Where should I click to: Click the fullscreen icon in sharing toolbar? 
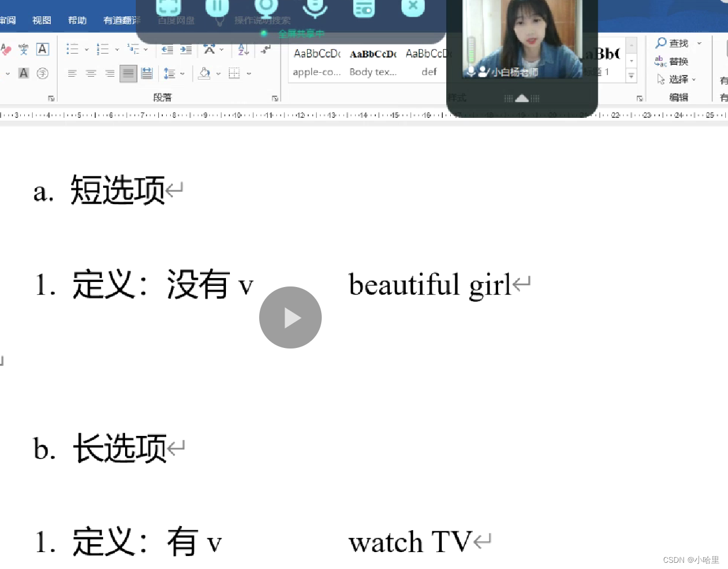[x=168, y=7]
